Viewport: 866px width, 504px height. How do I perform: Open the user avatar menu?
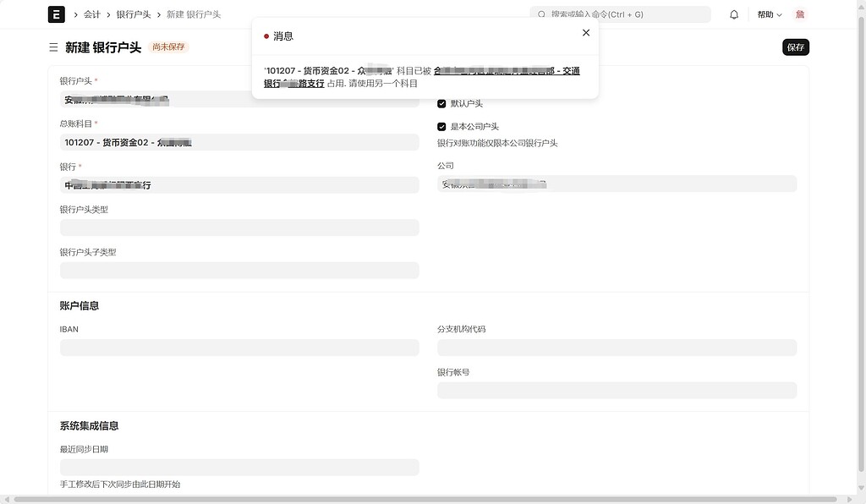pos(799,14)
